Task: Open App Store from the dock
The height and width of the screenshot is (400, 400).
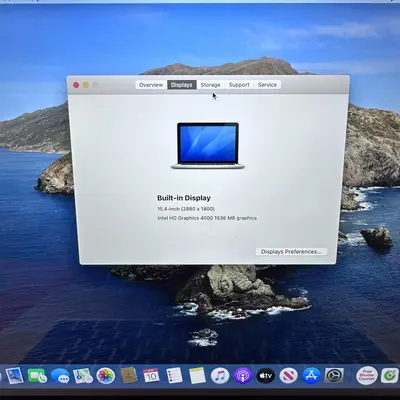Action: coord(311,376)
